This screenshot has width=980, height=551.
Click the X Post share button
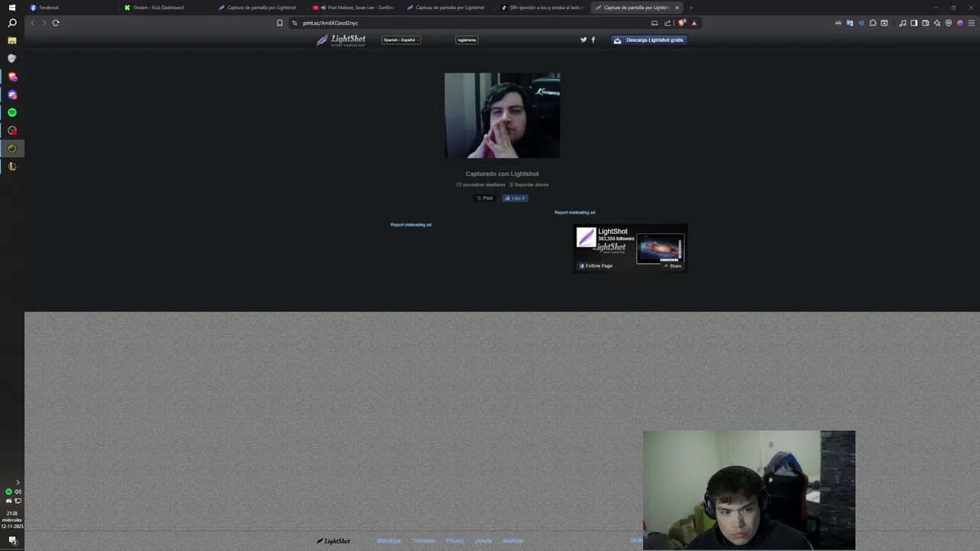[485, 198]
